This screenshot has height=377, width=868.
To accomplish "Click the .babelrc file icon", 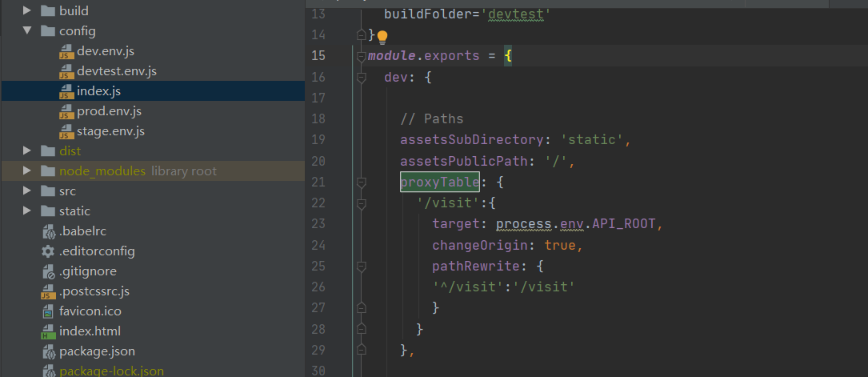I will (49, 231).
